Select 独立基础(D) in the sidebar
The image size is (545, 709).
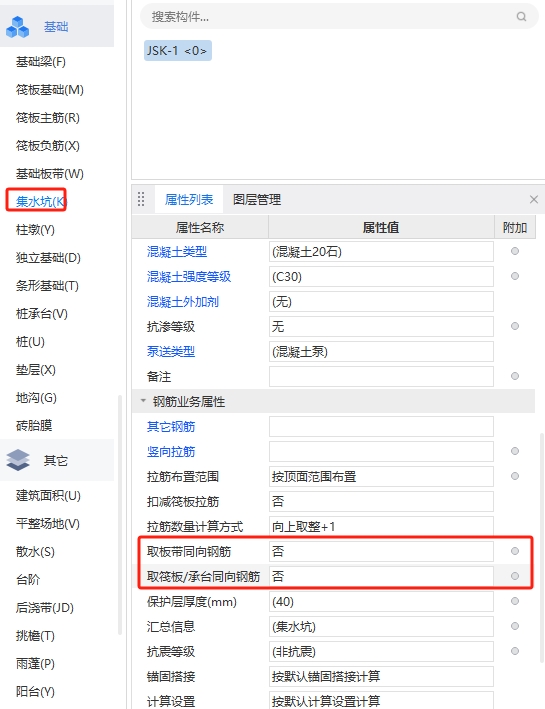coord(48,258)
